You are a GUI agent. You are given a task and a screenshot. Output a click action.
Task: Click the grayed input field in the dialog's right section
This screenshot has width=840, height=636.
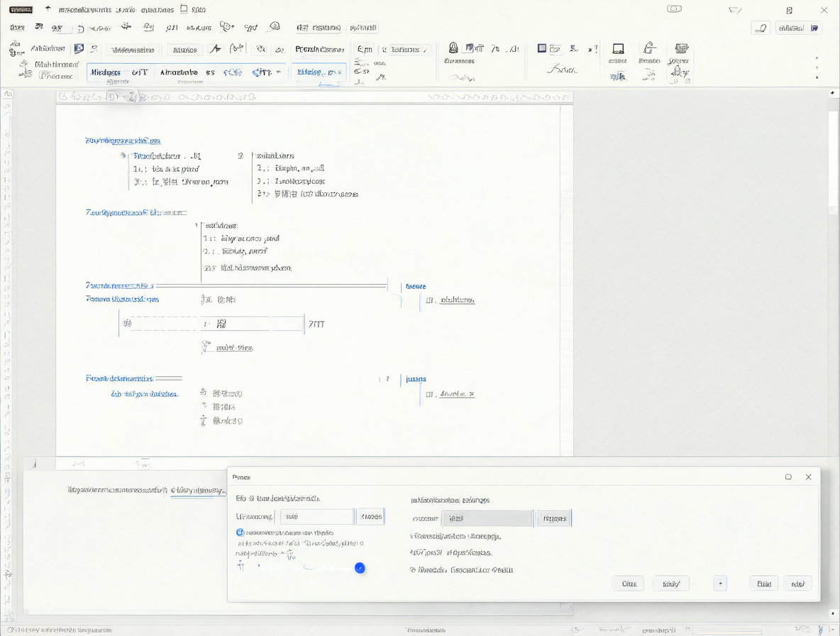point(487,518)
